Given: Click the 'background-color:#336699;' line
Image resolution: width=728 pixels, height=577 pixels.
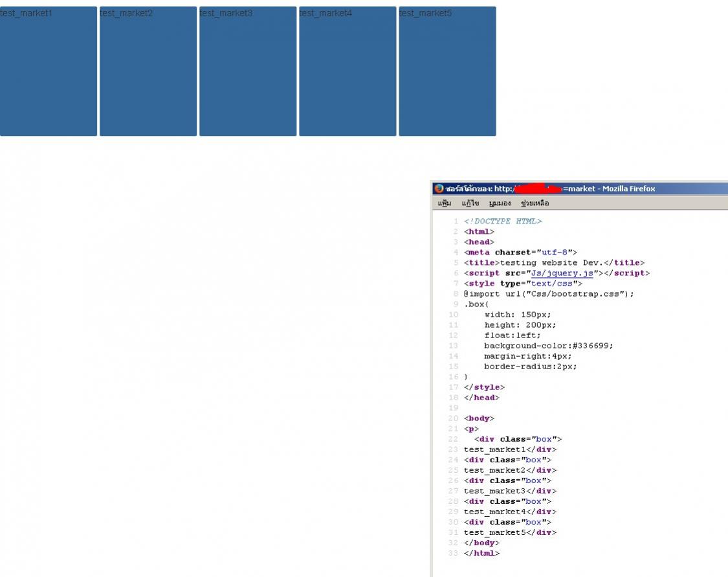Looking at the screenshot, I should click(x=549, y=346).
